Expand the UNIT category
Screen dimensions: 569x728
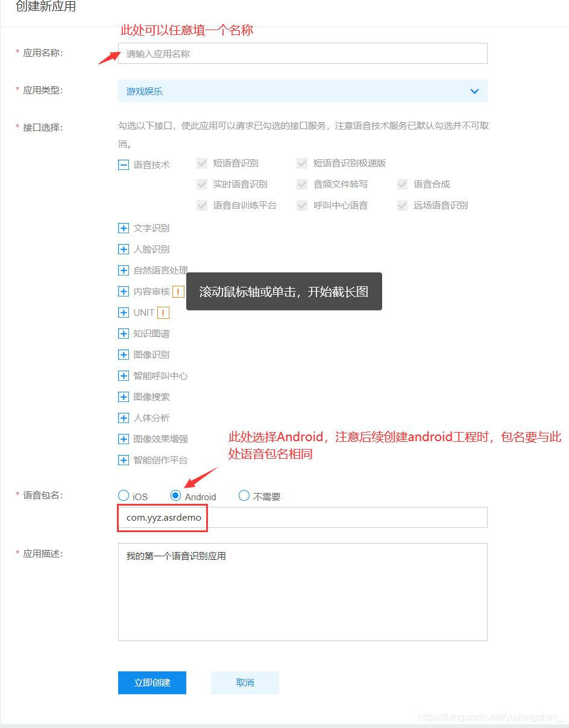tap(124, 312)
